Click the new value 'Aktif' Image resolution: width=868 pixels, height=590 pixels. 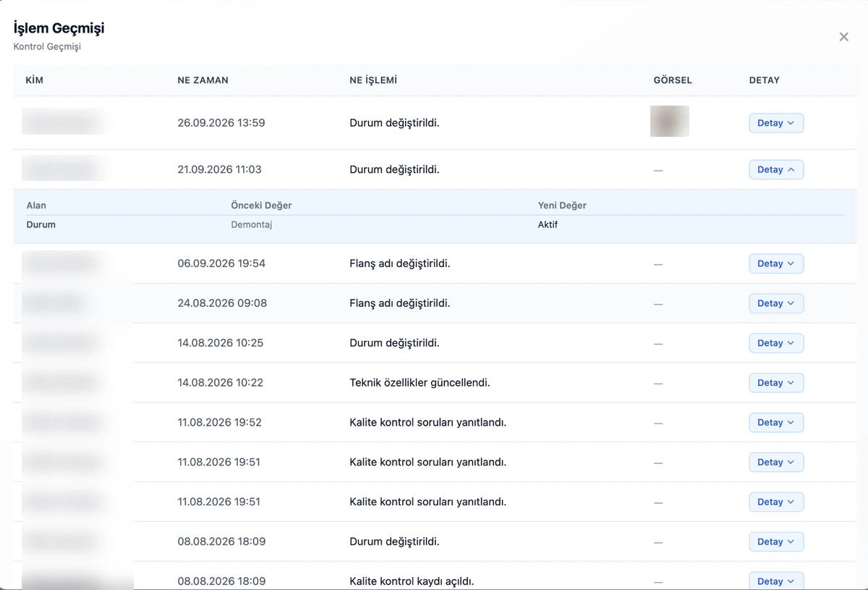[548, 225]
